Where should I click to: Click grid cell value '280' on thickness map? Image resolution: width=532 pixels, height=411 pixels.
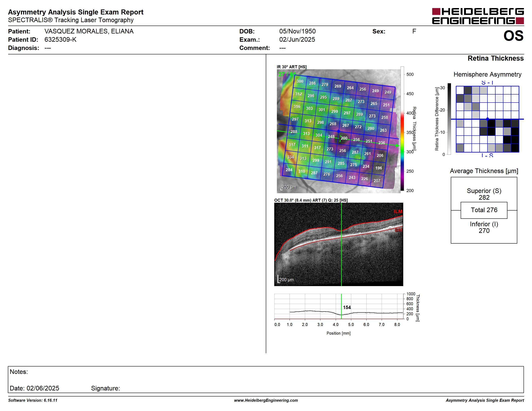(371, 128)
